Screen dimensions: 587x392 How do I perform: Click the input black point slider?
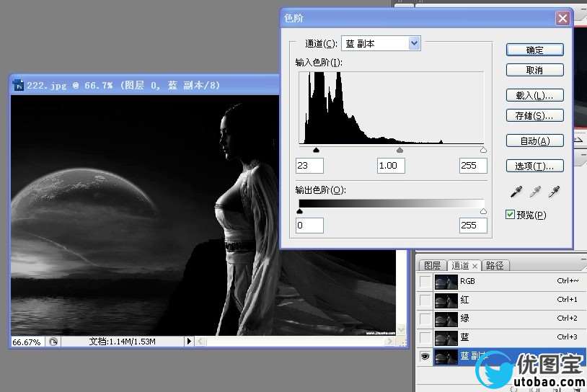(x=317, y=150)
